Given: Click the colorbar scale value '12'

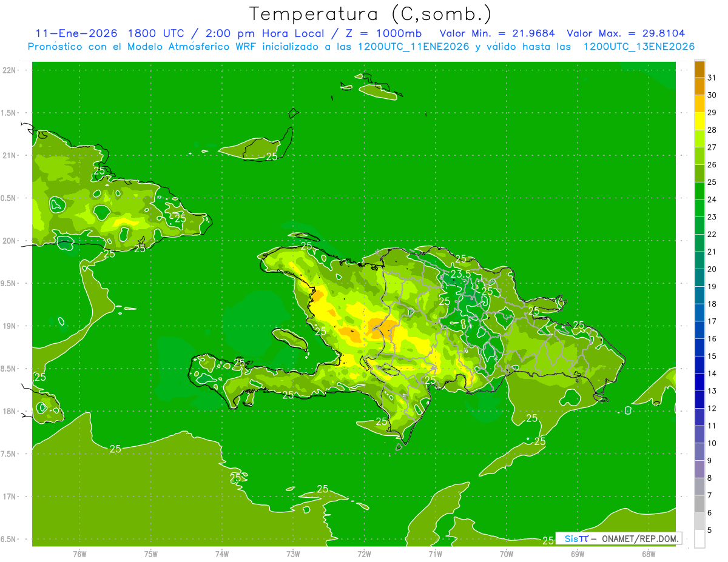Looking at the screenshot, I should pyautogui.click(x=712, y=408).
